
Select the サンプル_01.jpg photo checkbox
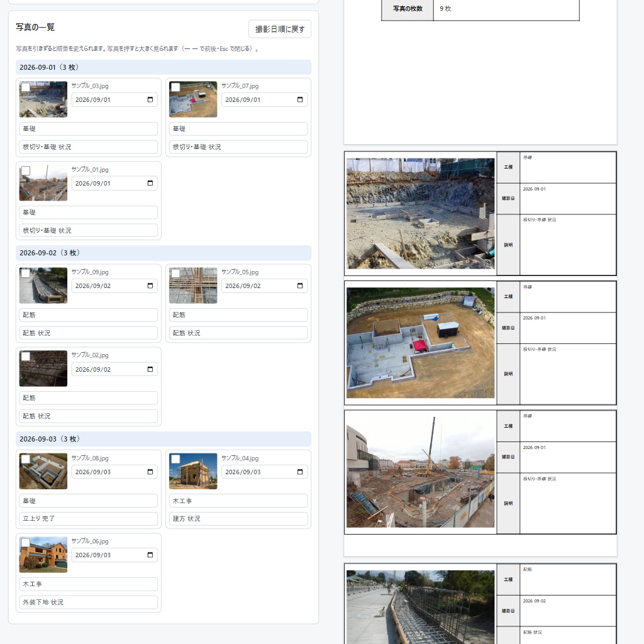click(x=25, y=171)
